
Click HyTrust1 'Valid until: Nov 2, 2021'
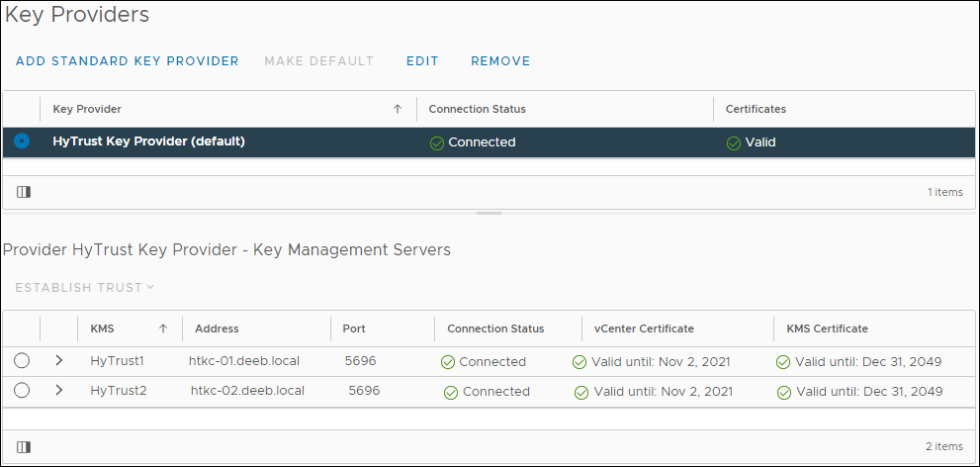tap(661, 361)
